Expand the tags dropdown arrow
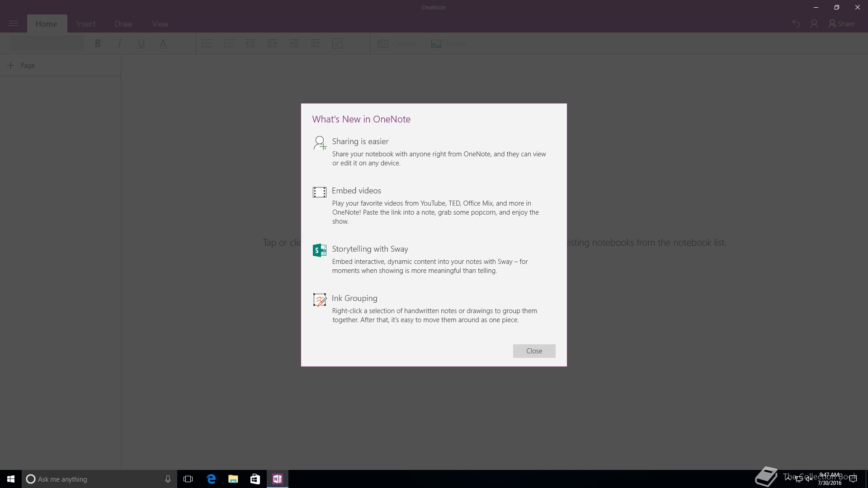The height and width of the screenshot is (488, 868). 359,44
